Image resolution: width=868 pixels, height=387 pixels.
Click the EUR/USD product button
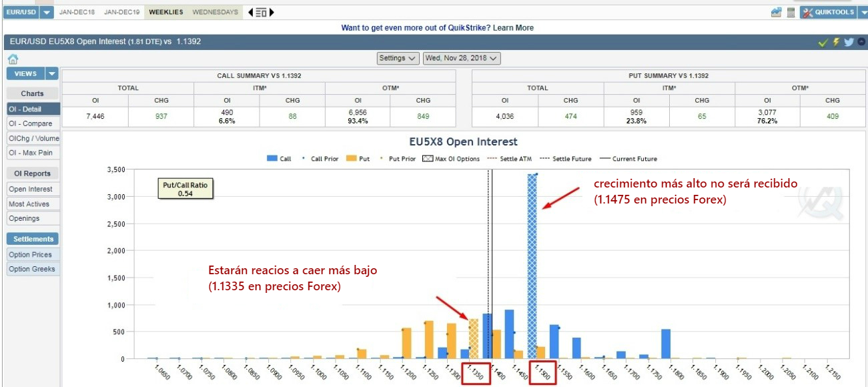[21, 12]
